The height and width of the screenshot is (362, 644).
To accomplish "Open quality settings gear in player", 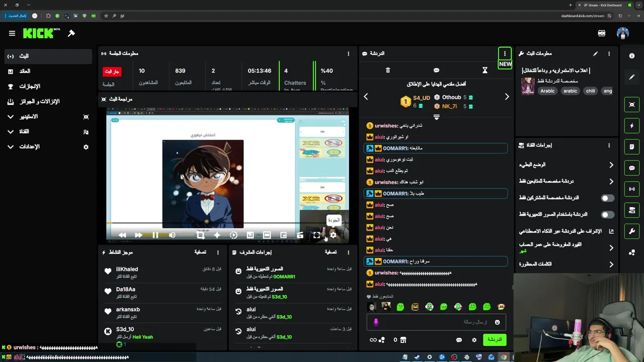I will point(333,235).
